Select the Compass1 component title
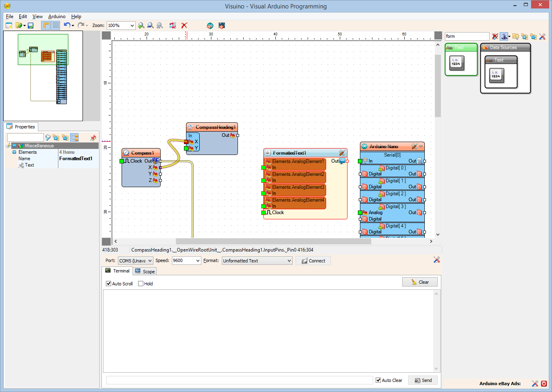Screen dimensions: 552x392 142,153
